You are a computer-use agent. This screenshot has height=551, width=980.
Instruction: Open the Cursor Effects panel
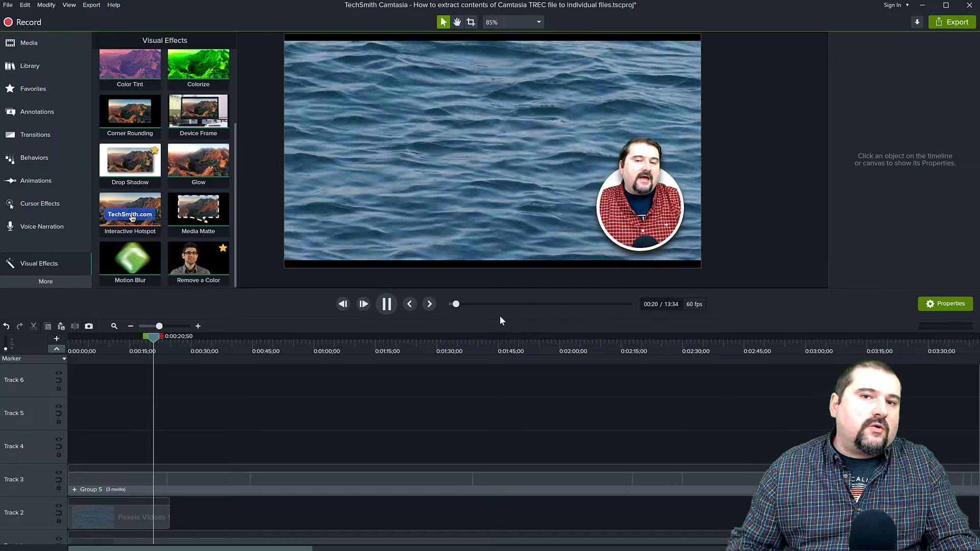click(x=41, y=203)
